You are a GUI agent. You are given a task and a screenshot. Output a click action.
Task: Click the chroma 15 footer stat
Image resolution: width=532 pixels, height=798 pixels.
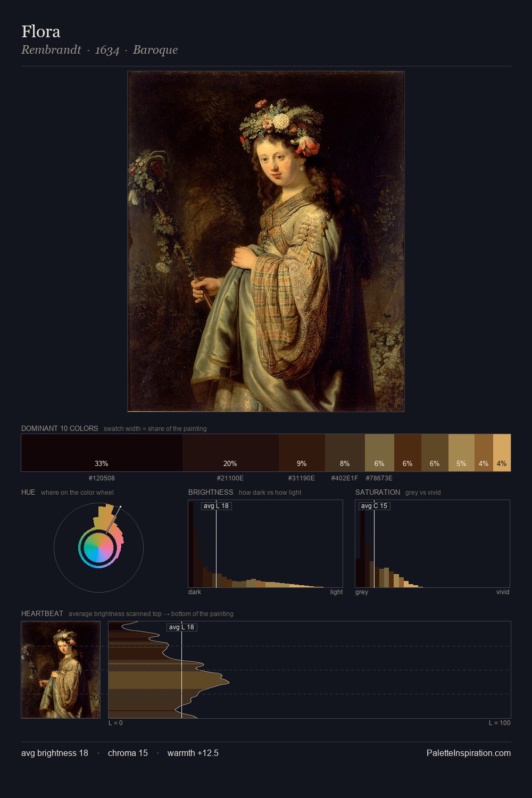pos(128,753)
